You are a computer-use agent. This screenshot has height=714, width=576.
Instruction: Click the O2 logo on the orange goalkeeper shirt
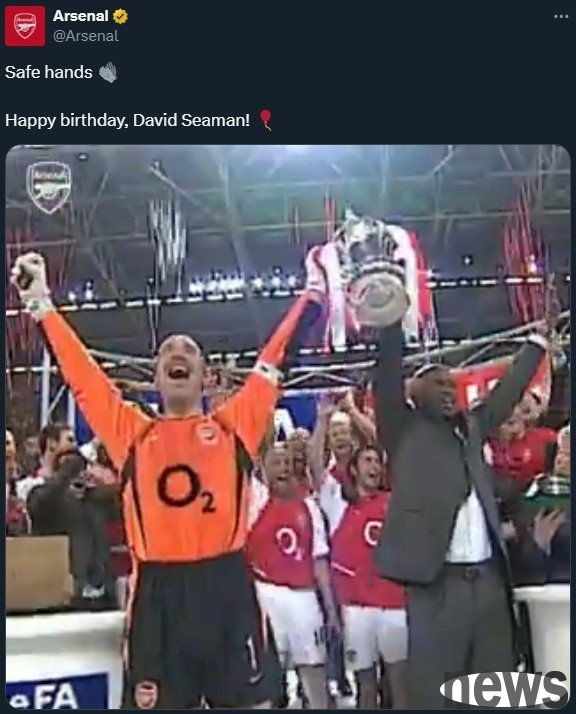186,488
